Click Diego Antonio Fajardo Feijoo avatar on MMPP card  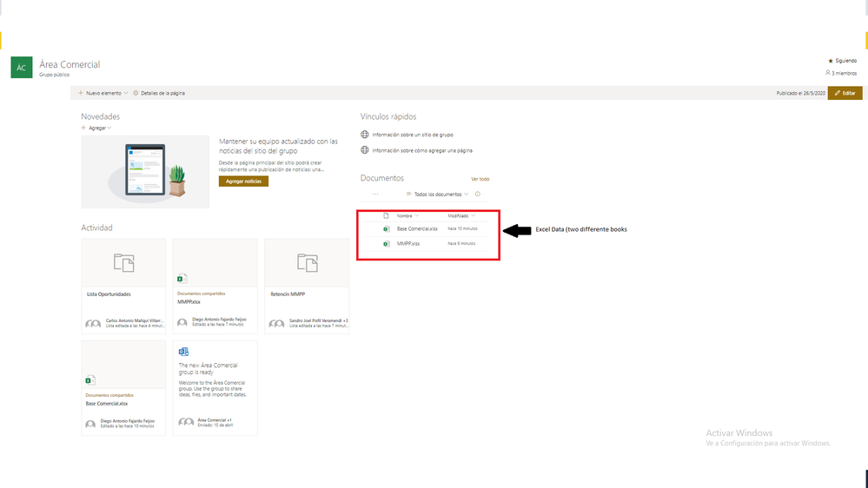pos(182,322)
